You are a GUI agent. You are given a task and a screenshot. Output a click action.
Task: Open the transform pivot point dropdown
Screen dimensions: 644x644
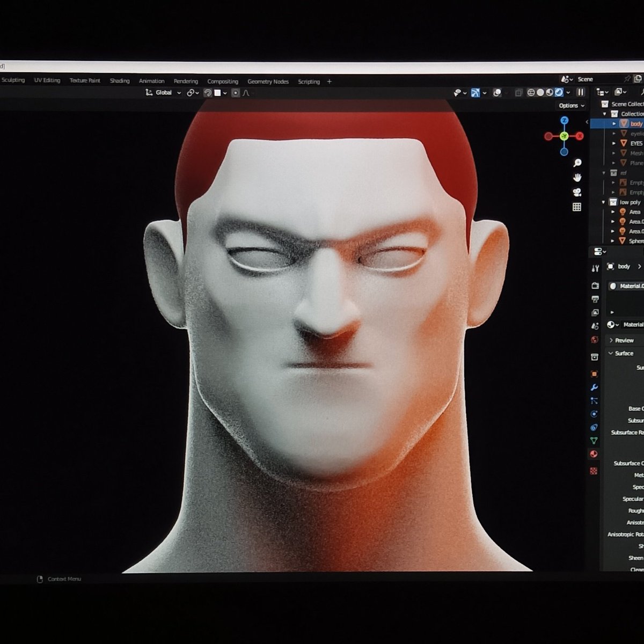[x=193, y=93]
